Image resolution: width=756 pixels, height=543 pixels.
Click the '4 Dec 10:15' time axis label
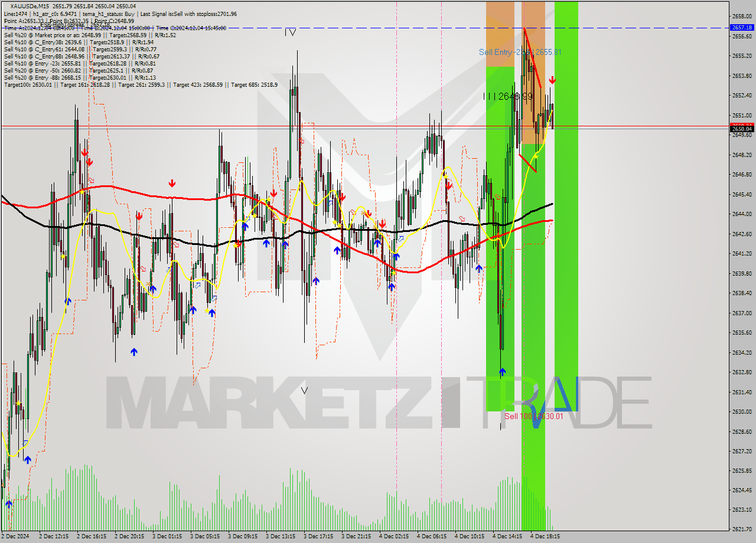(x=470, y=537)
